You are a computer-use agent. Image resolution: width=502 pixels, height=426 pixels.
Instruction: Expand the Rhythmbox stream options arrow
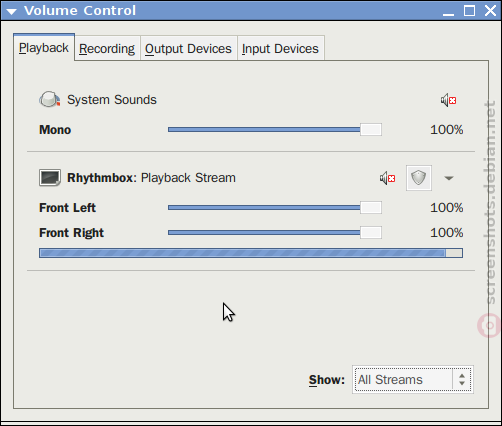coord(449,178)
